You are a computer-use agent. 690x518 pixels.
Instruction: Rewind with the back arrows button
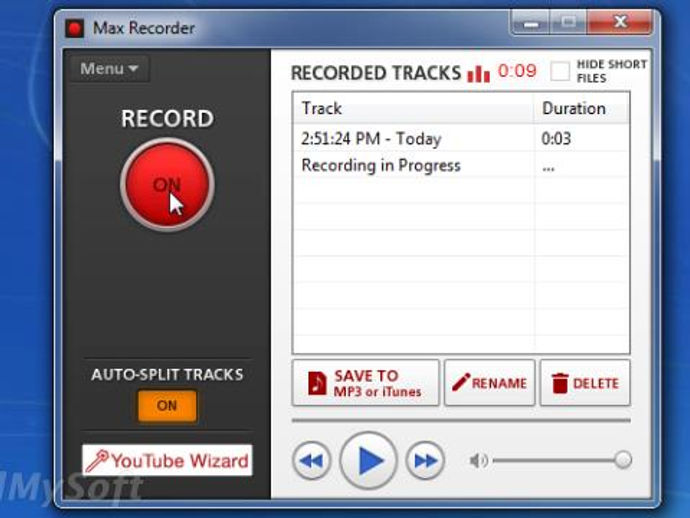click(x=312, y=461)
